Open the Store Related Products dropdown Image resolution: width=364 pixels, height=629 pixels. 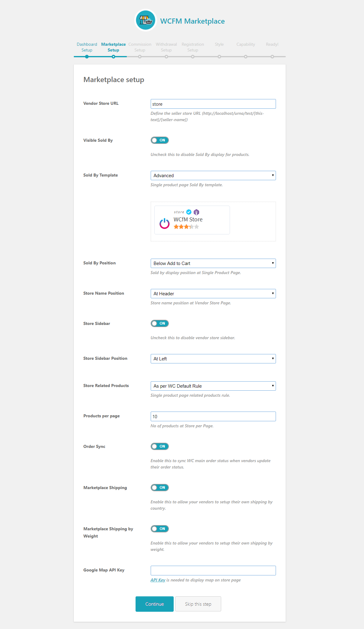(x=213, y=386)
